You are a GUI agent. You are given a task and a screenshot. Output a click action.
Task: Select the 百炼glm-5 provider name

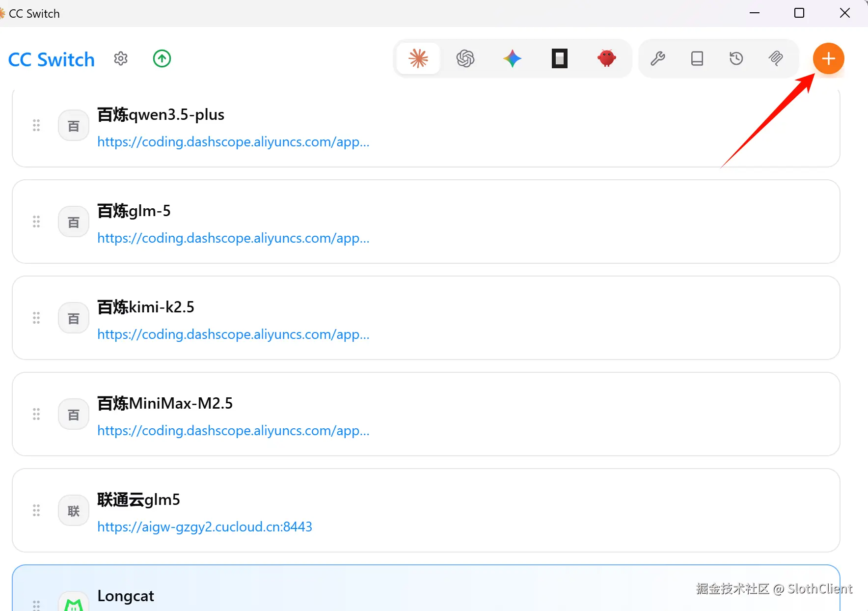(x=134, y=211)
